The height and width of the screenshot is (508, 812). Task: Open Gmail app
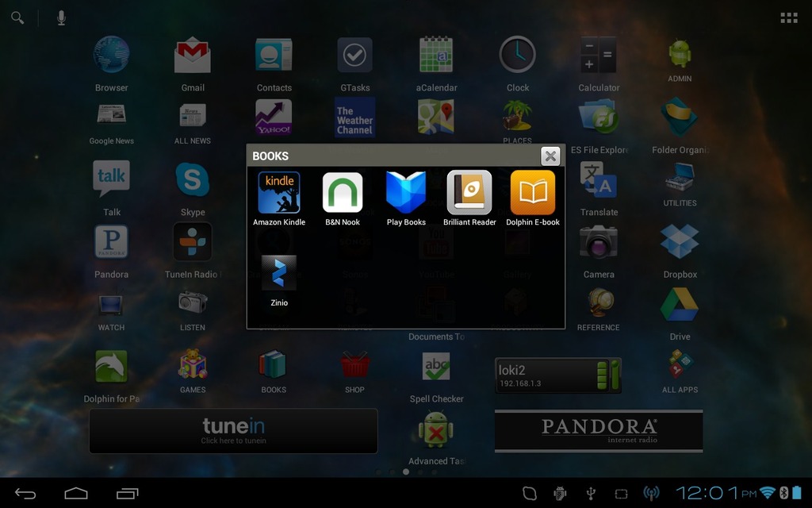pyautogui.click(x=193, y=55)
